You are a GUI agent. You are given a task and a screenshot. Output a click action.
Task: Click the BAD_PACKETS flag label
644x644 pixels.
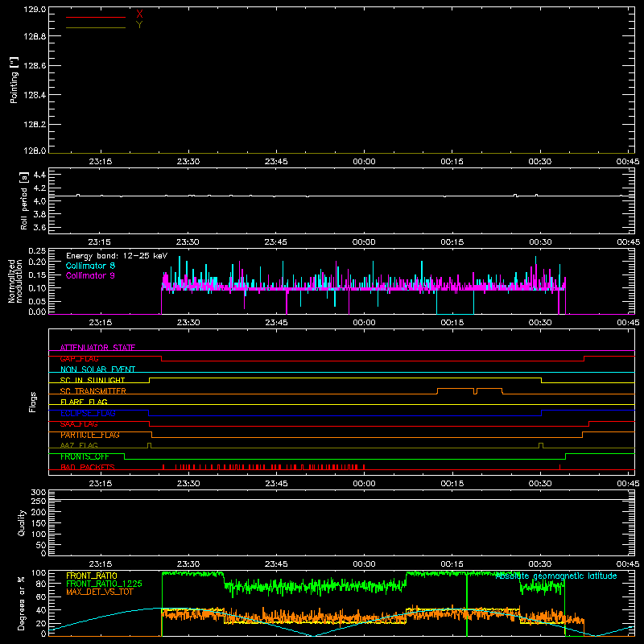[x=88, y=467]
